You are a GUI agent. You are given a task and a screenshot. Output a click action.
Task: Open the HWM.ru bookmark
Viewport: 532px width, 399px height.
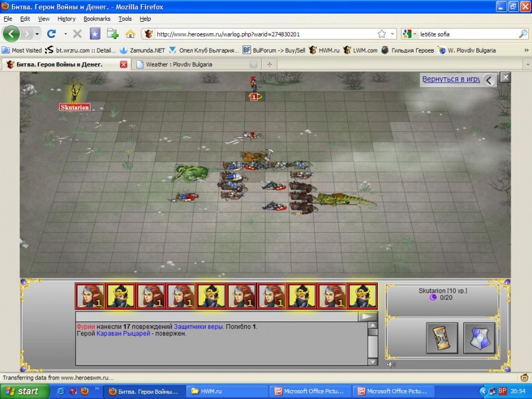[325, 50]
